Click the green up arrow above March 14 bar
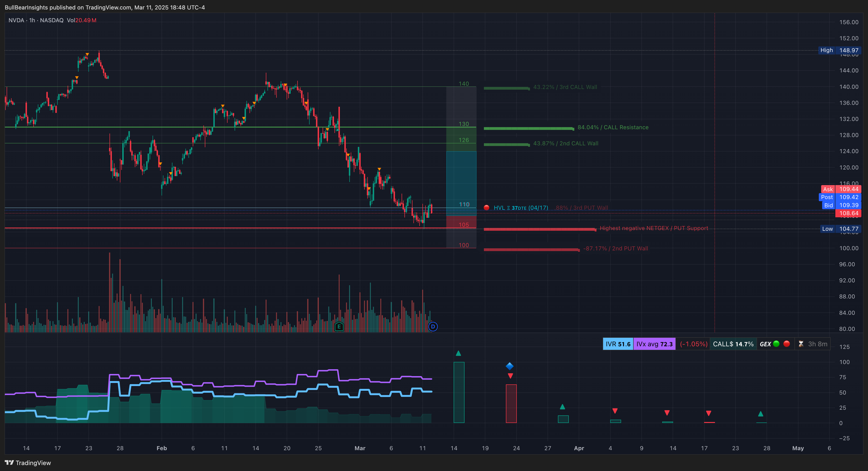The height and width of the screenshot is (471, 868). point(458,353)
